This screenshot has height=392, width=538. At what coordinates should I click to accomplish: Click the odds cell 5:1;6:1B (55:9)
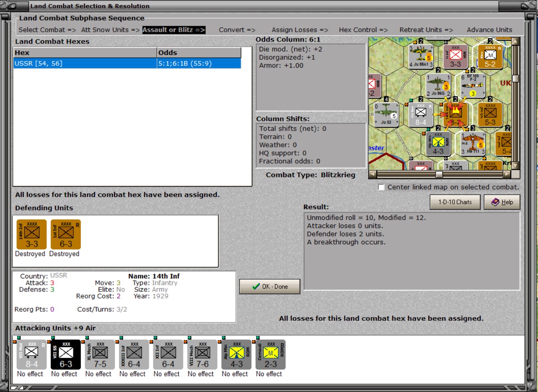(x=199, y=64)
